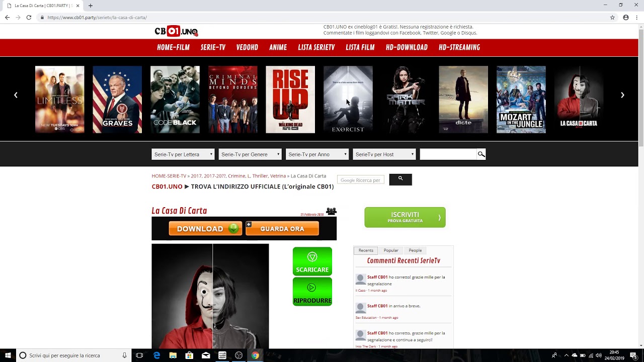Click the group people icon next to the title
Viewport: 644px width, 362px height.
point(331,211)
